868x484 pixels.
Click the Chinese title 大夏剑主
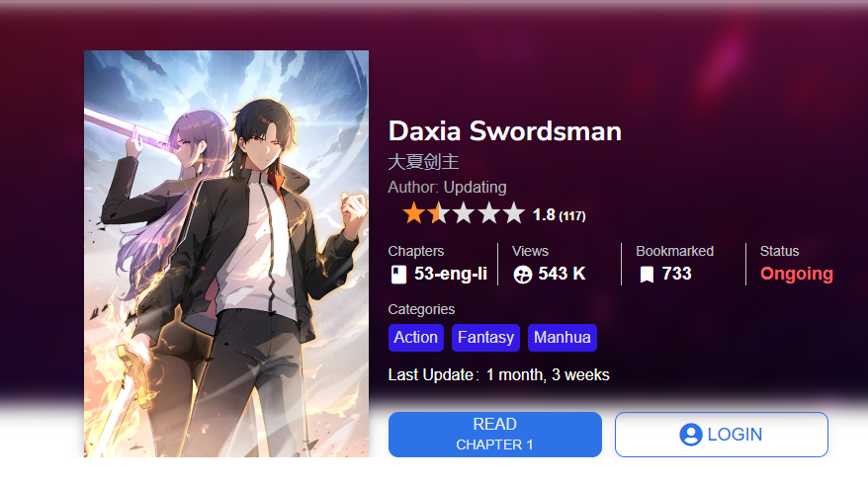point(423,162)
